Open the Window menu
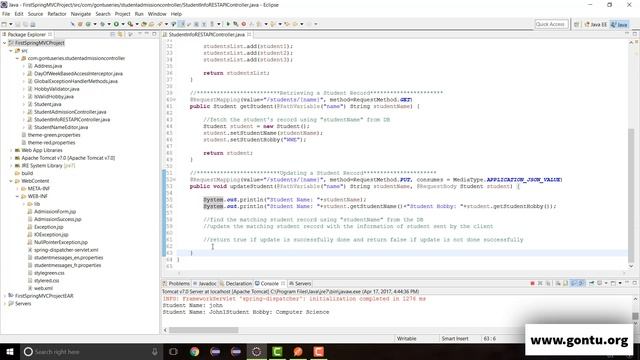 tap(157, 14)
